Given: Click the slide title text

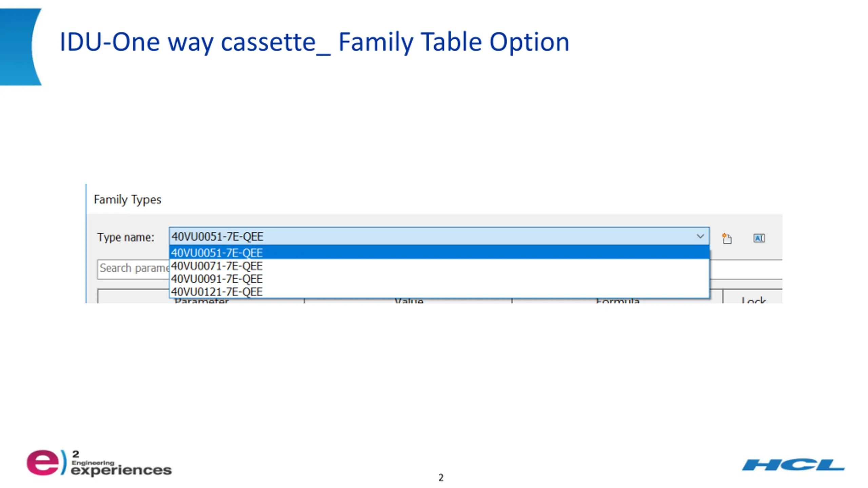Looking at the screenshot, I should 314,42.
